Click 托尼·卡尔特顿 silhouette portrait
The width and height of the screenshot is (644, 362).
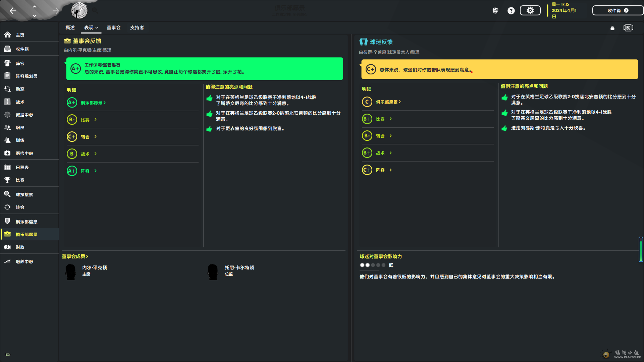click(x=213, y=272)
